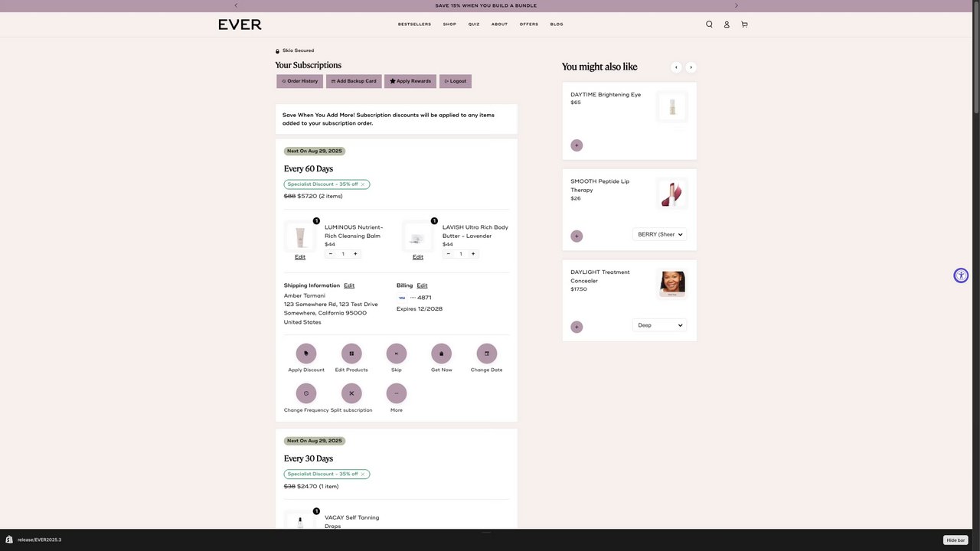This screenshot has width=980, height=551.
Task: Open the BESTSELLERS menu
Action: tap(414, 24)
